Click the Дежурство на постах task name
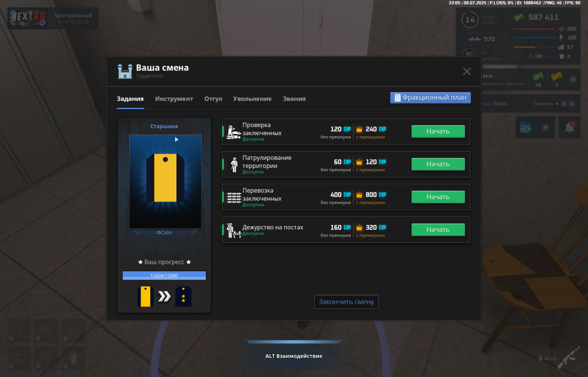Viewport: 588px width, 377px height. click(273, 227)
